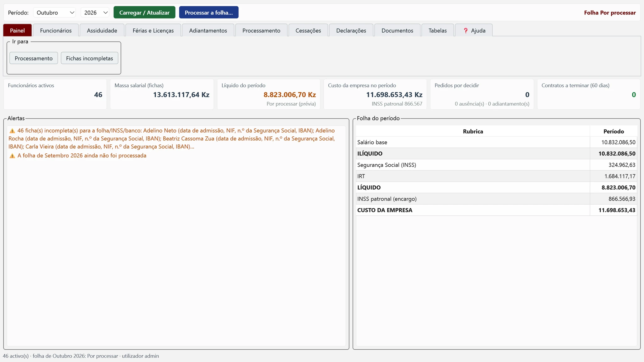The image size is (644, 362).
Task: Click the Processamento shortcut button in Ir para
Action: pos(34,58)
